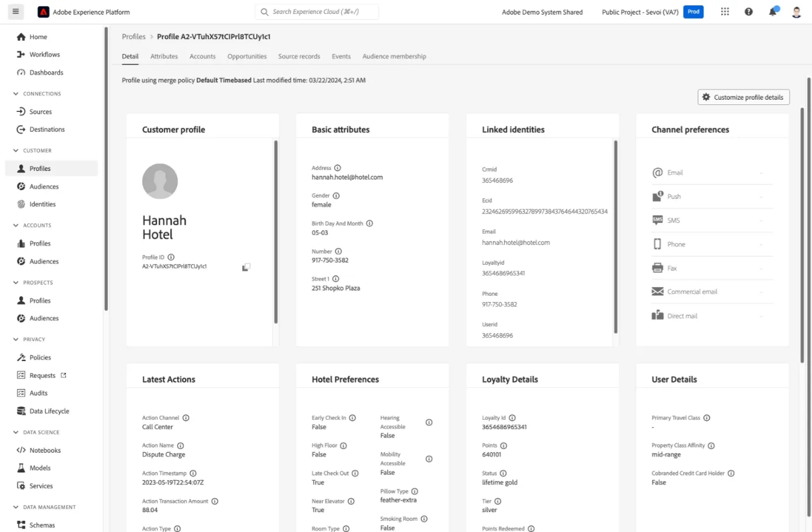This screenshot has height=532, width=812.
Task: Collapse the CONNECTIONS sidebar section
Action: [16, 93]
